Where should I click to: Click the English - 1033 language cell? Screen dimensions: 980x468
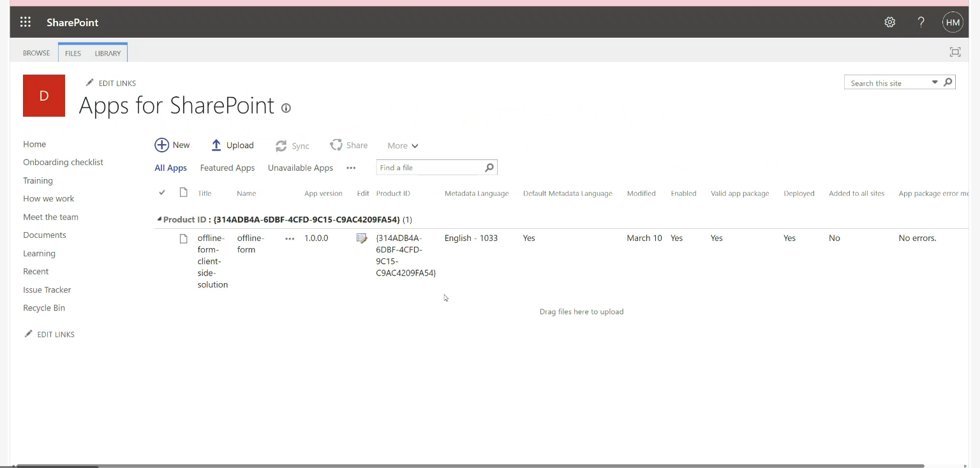471,238
